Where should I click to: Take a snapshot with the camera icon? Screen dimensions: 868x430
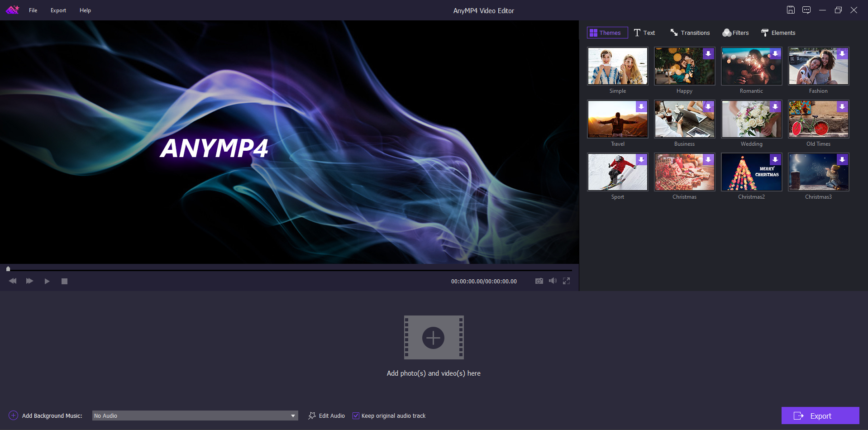click(539, 281)
